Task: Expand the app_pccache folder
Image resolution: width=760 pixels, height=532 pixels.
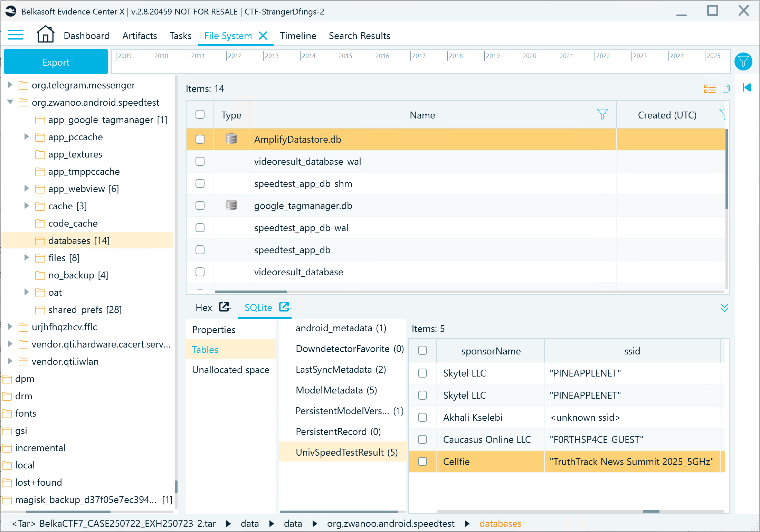Action: click(27, 137)
